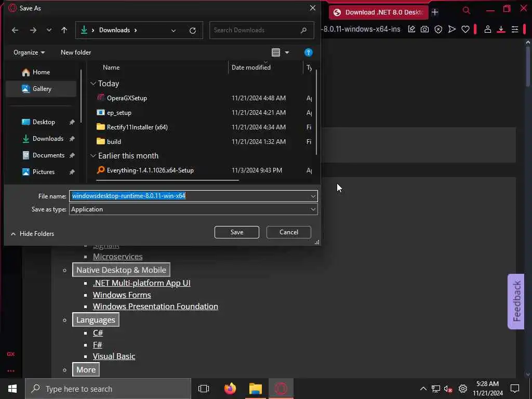
Task: Open Desktop in the navigation pane
Action: tap(44, 122)
